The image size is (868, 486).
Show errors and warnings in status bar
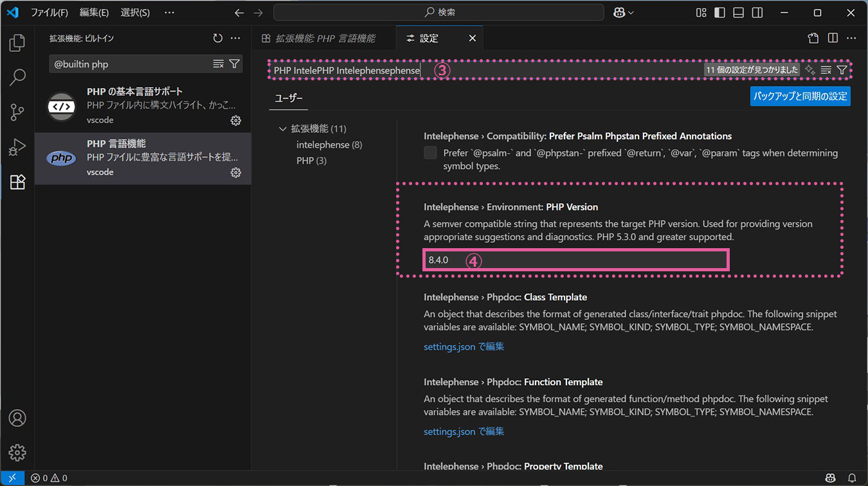click(49, 478)
